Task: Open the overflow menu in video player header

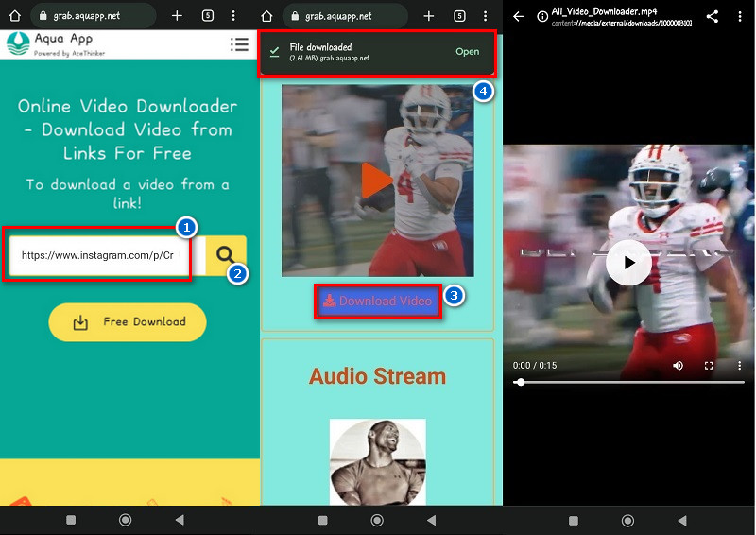Action: 740,16
